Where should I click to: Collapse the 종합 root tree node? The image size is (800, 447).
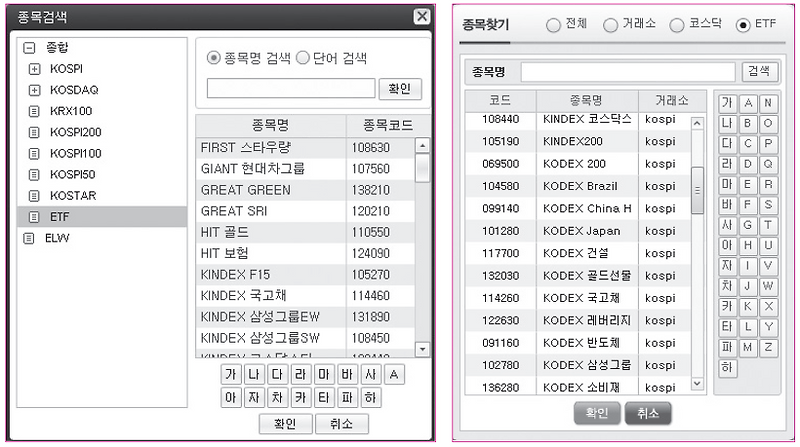point(29,48)
